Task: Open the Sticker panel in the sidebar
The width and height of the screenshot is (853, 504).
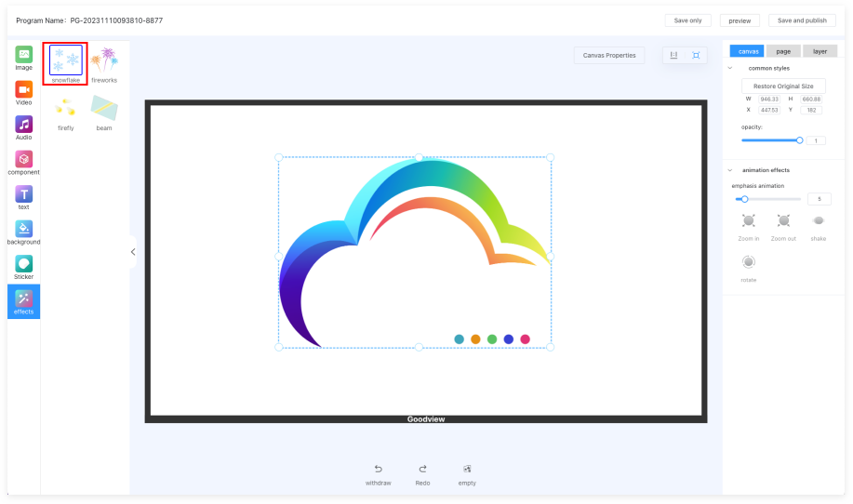Action: click(x=23, y=267)
